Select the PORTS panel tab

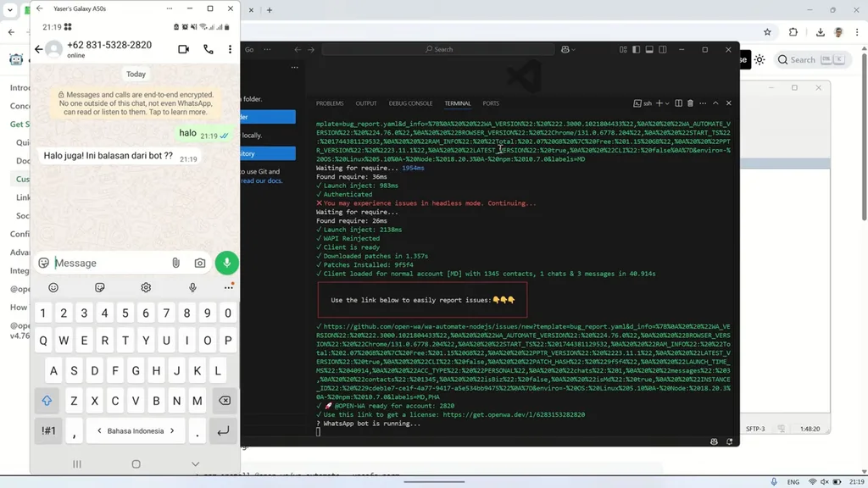coord(491,103)
